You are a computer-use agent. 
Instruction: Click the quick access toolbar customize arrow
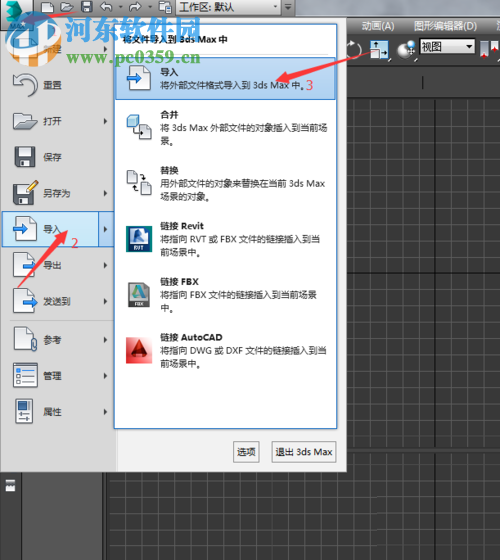point(288,7)
